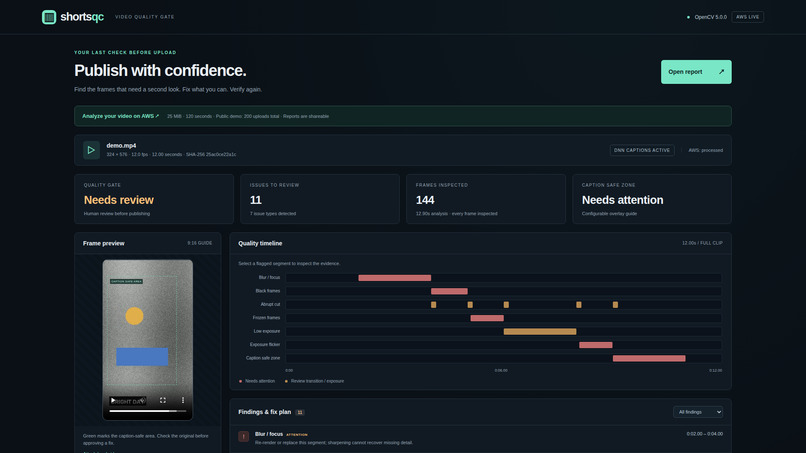Click the 9:16 GUIDE label
The width and height of the screenshot is (806, 453).
point(199,243)
